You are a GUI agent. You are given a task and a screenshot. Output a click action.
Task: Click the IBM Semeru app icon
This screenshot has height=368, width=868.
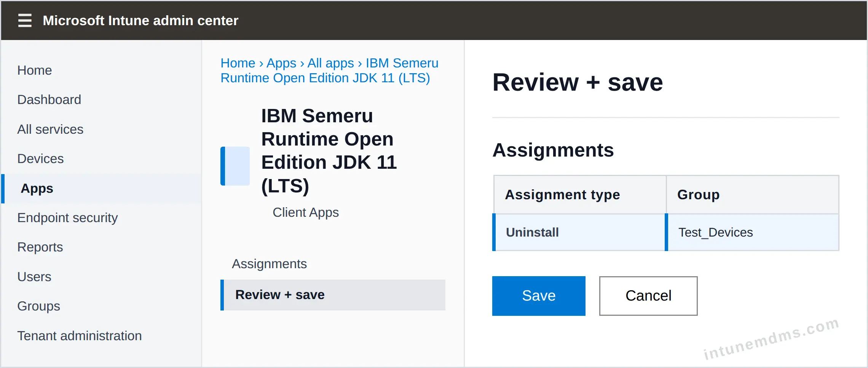click(x=235, y=166)
